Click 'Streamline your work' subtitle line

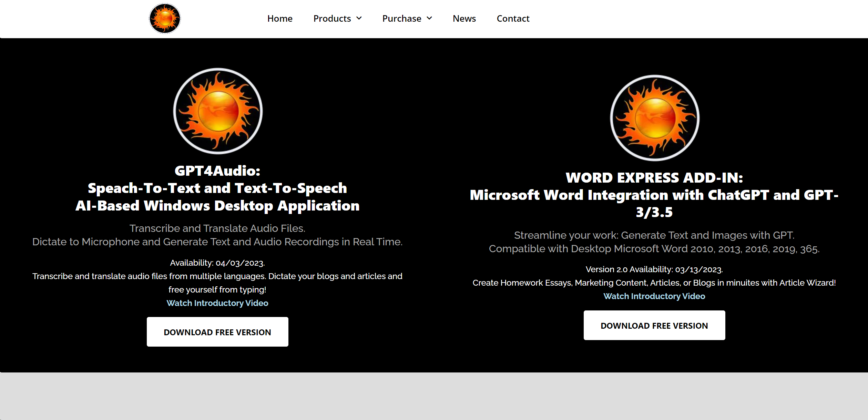pyautogui.click(x=654, y=235)
